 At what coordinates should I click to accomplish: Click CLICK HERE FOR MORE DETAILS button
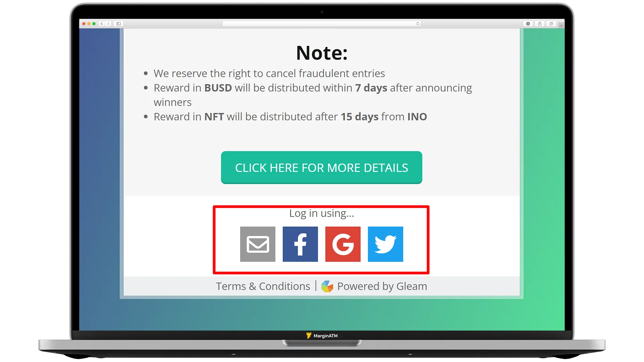322,168
